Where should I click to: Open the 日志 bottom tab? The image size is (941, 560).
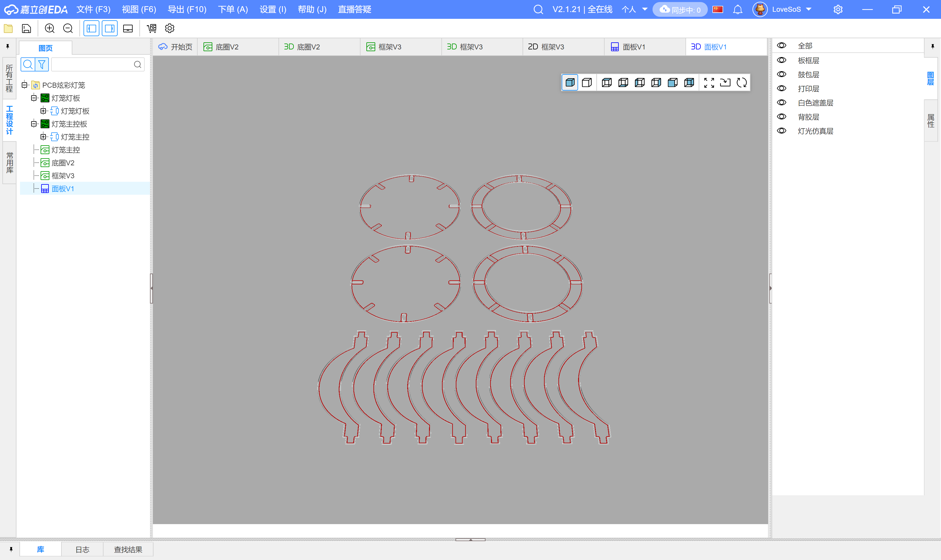pyautogui.click(x=82, y=549)
